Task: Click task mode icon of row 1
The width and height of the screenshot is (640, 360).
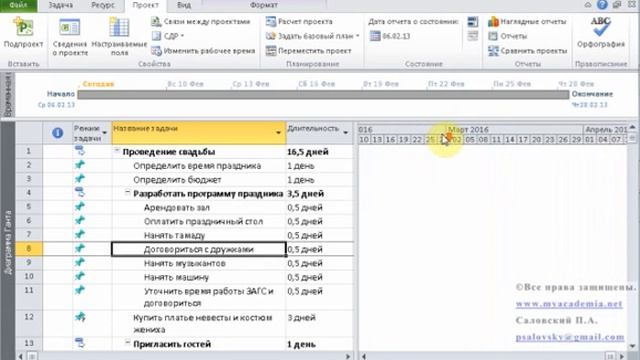Action: pyautogui.click(x=80, y=151)
